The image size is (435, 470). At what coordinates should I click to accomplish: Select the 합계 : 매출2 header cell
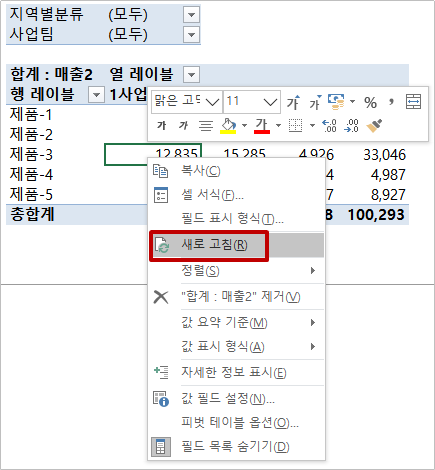(x=51, y=74)
